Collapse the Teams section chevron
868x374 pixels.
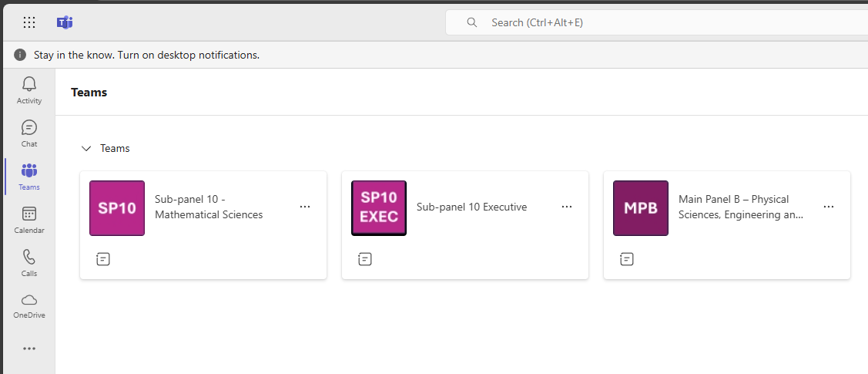(x=85, y=149)
